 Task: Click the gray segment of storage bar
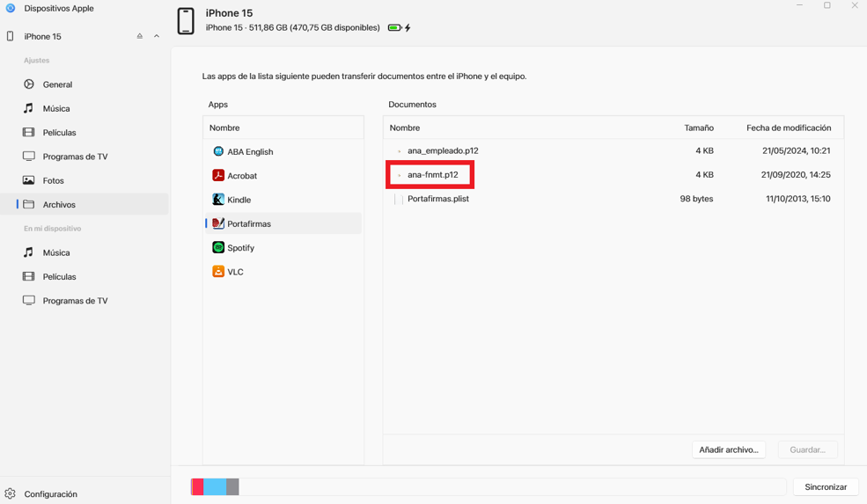click(x=232, y=487)
